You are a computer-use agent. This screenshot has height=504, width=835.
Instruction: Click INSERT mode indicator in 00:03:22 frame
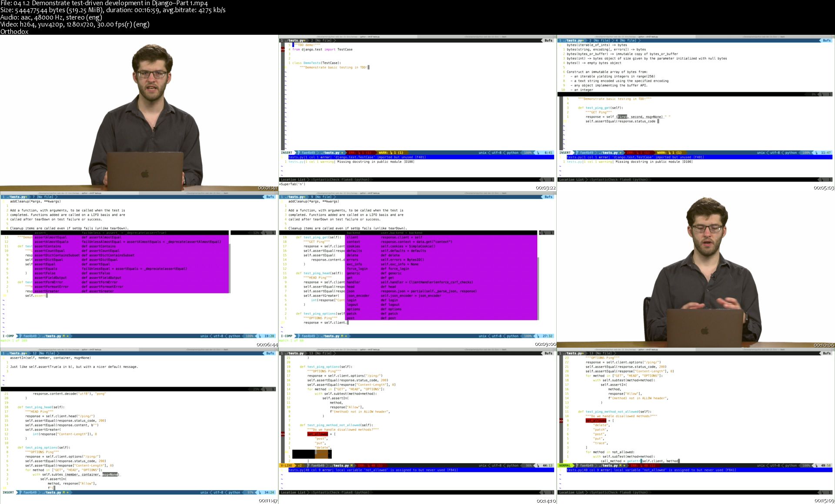287,153
